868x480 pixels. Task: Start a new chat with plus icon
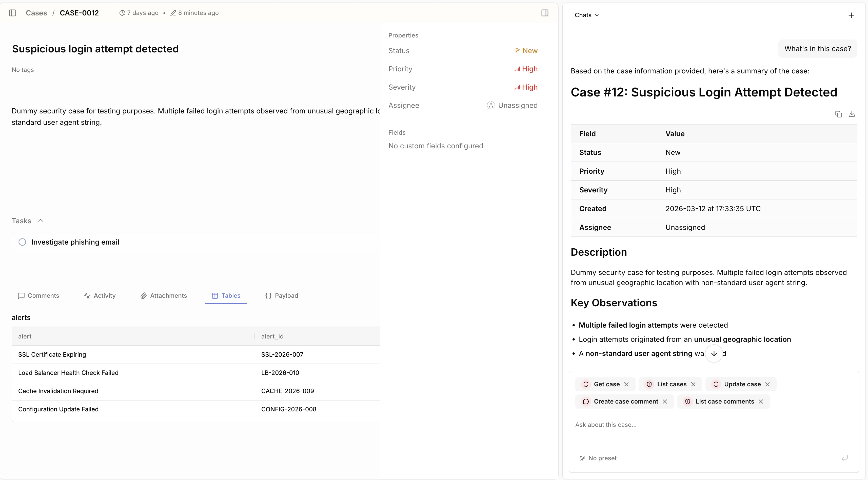851,15
